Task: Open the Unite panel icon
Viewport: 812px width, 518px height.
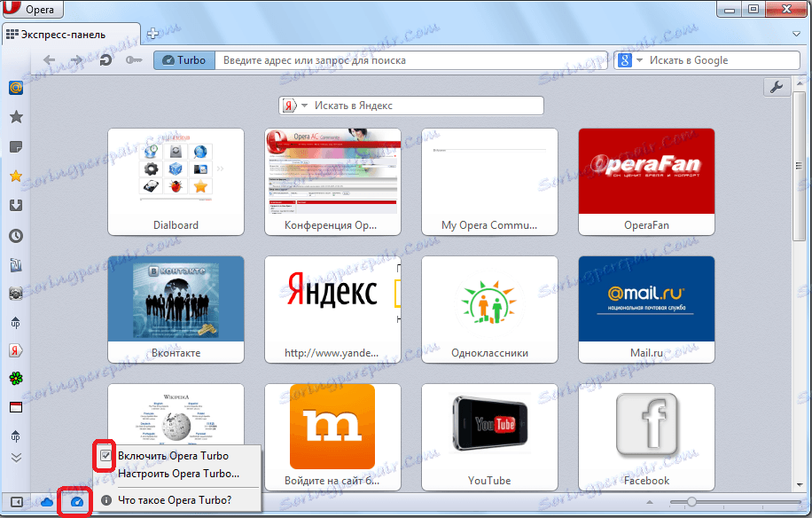Action: tap(16, 294)
